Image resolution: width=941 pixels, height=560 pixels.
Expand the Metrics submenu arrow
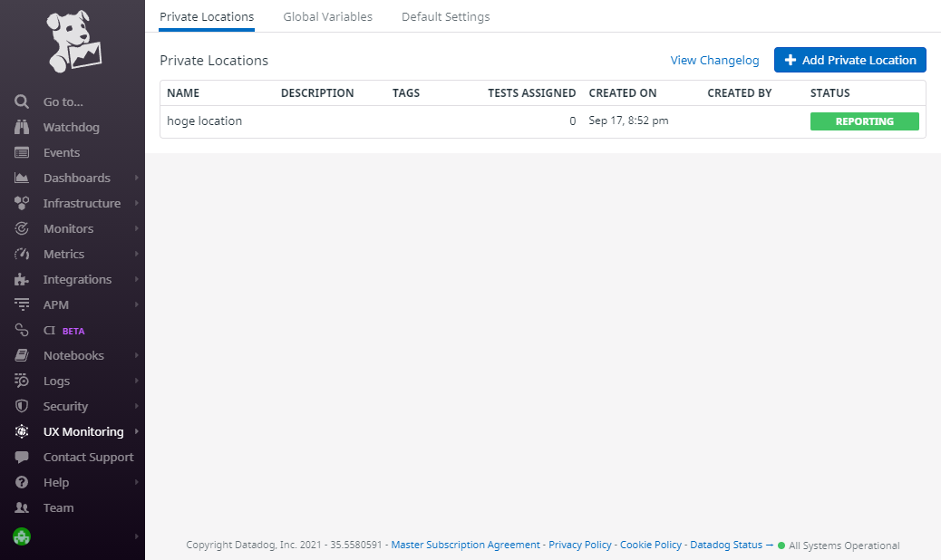coord(137,254)
